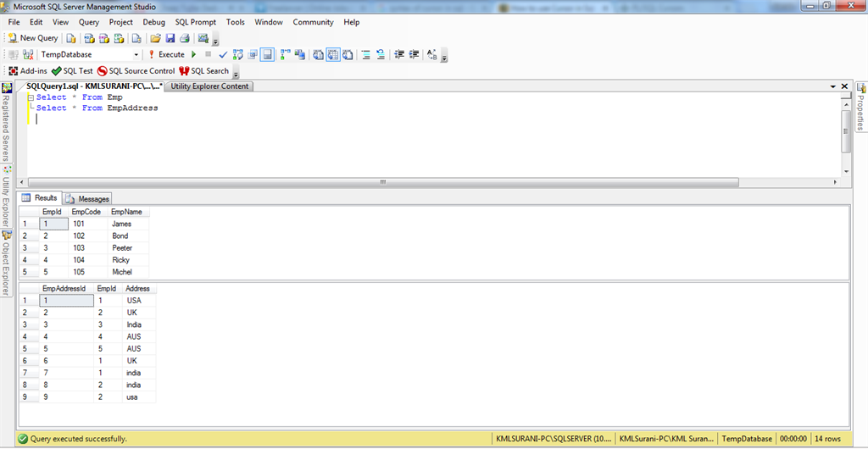Select the EmpName column header
This screenshot has height=449, width=868.
click(x=128, y=212)
